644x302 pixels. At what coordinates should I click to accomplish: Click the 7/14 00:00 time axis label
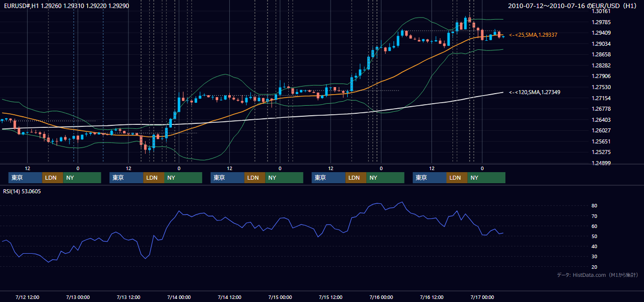point(179,297)
